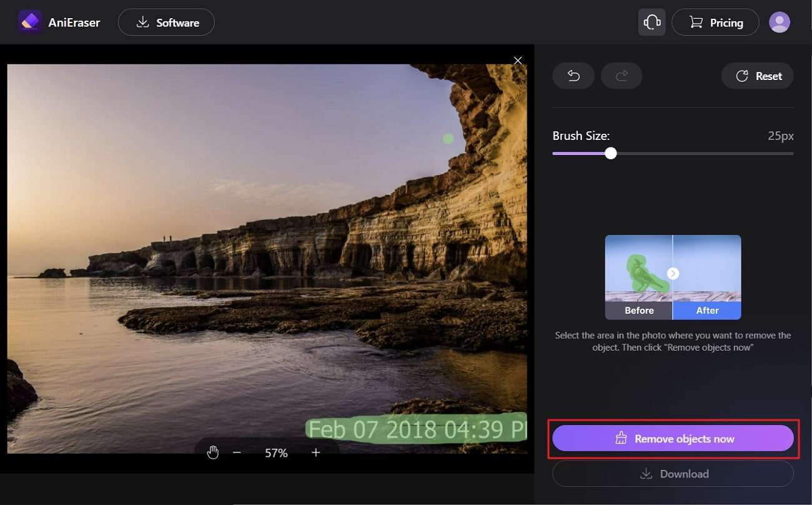Image resolution: width=812 pixels, height=505 pixels.
Task: Close the image editor with X
Action: [x=518, y=60]
